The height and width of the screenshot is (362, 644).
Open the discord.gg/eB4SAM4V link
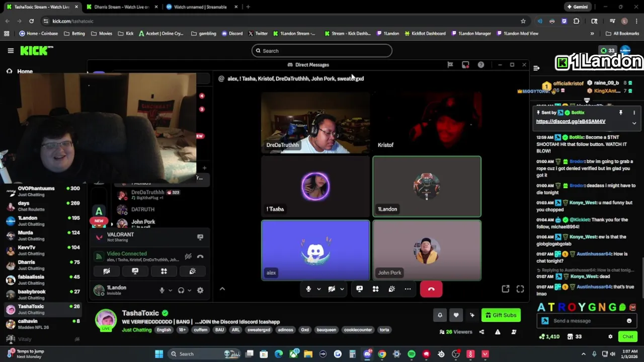(571, 121)
